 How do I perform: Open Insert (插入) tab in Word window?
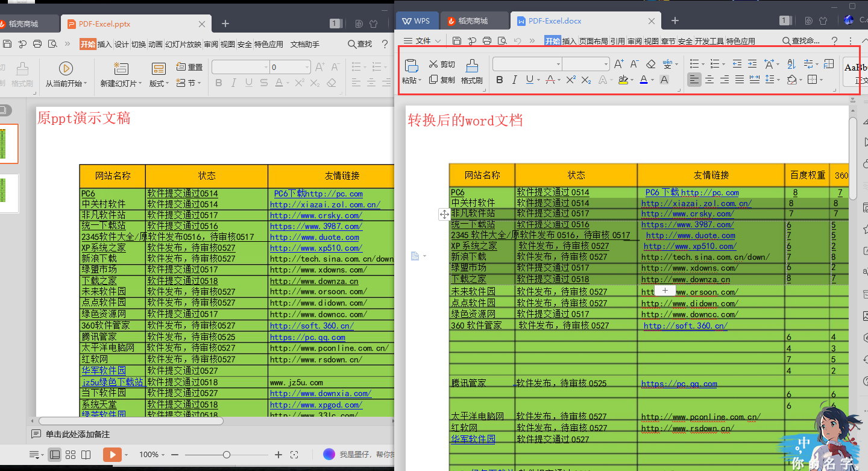pos(570,41)
